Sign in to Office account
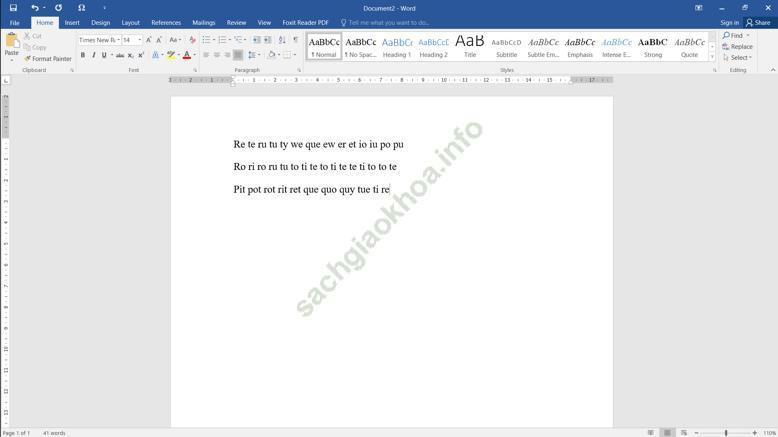The image size is (778, 437). tap(729, 23)
